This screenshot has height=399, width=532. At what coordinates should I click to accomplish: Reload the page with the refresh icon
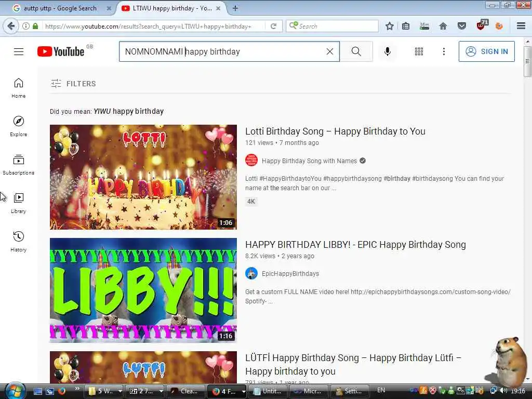273,26
